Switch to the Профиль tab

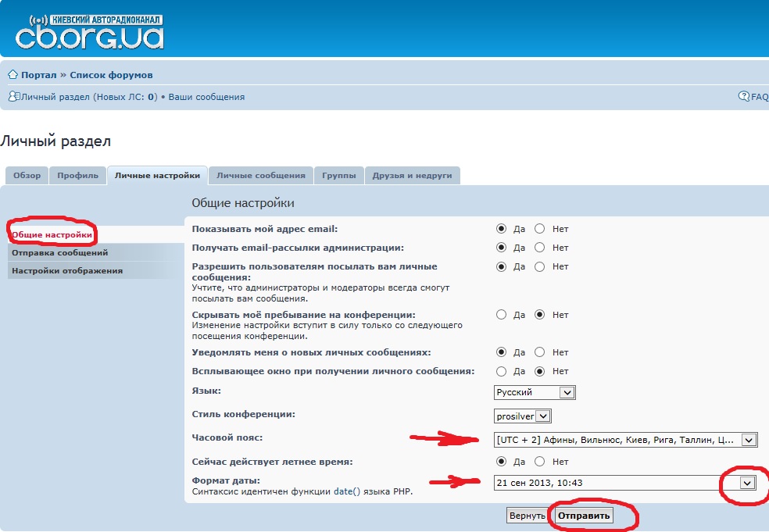coord(77,176)
